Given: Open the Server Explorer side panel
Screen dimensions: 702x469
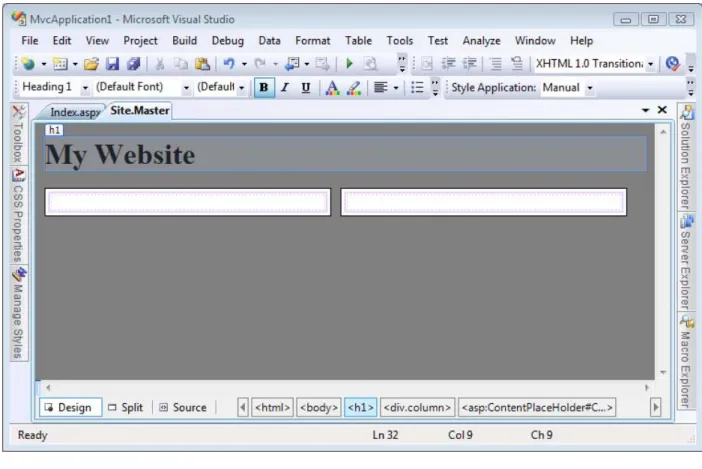Looking at the screenshot, I should 685,262.
